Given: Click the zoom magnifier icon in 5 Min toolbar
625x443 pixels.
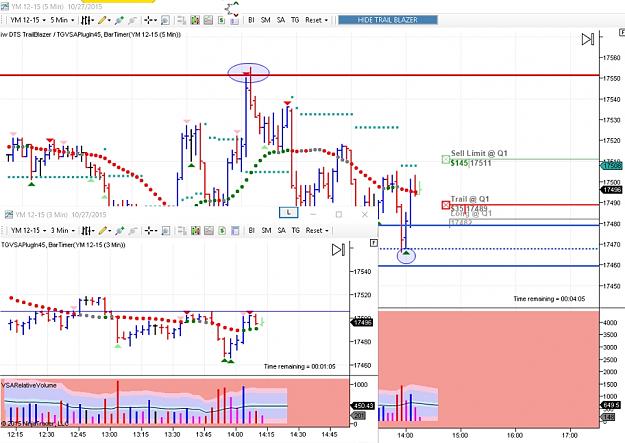Looking at the screenshot, I should [x=165, y=20].
